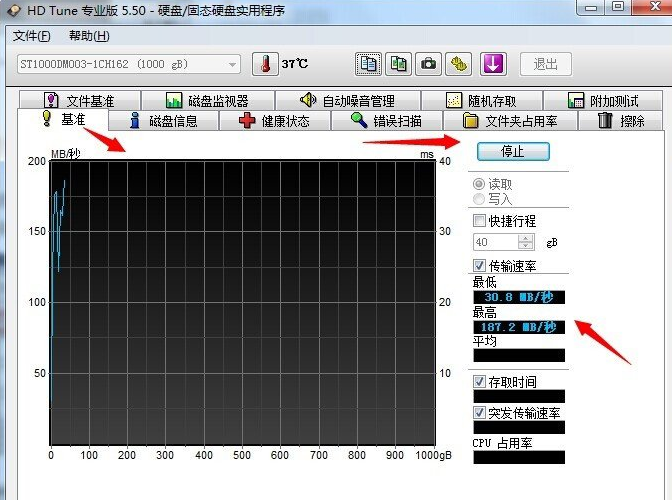
Task: Open the 健康状态 health tab
Action: pyautogui.click(x=274, y=121)
